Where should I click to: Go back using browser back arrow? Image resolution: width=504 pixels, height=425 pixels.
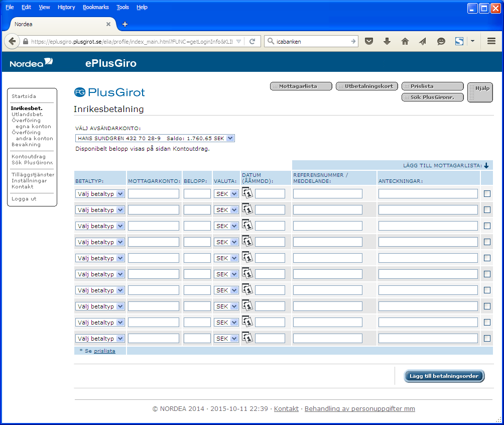[x=12, y=41]
